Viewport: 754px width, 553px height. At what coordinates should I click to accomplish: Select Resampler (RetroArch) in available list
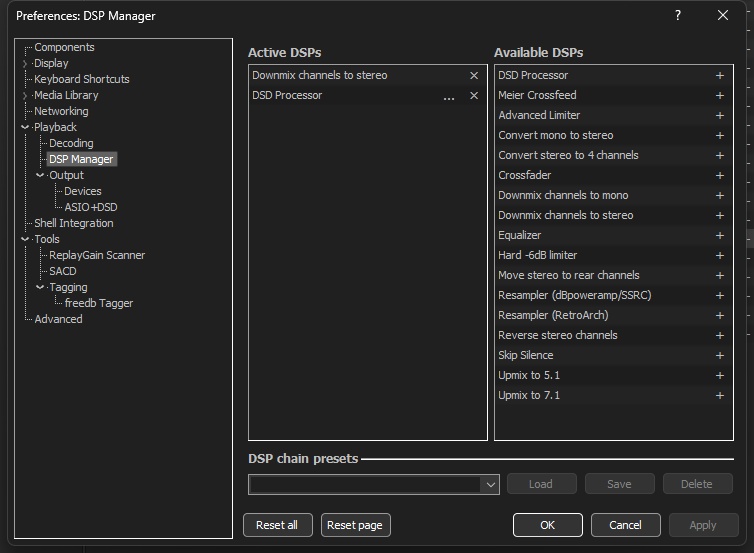click(x=547, y=315)
